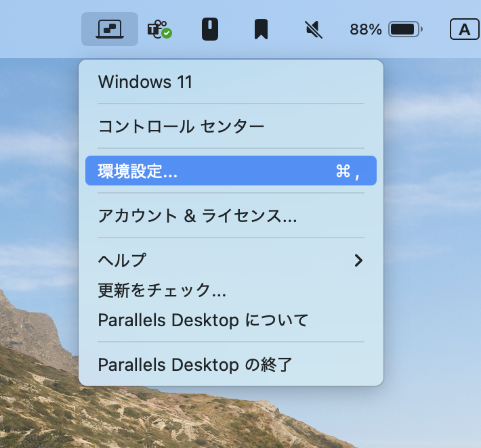Image resolution: width=481 pixels, height=448 pixels.
Task: Choose 環境設定... menu item
Action: pos(231,171)
